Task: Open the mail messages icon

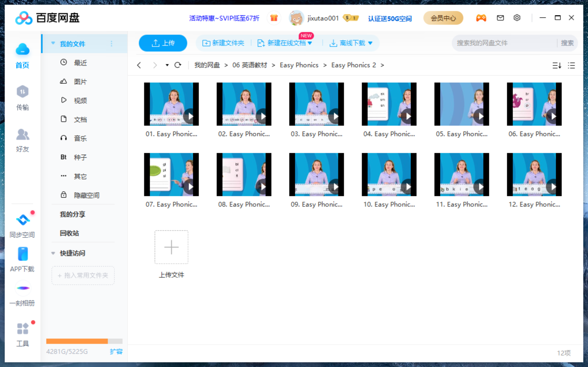Action: (500, 18)
